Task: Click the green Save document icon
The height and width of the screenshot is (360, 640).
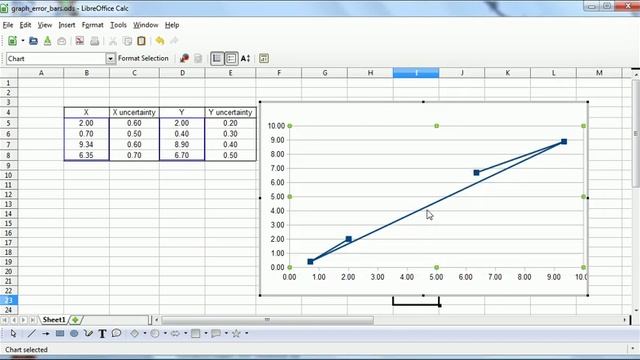Action: [47, 41]
